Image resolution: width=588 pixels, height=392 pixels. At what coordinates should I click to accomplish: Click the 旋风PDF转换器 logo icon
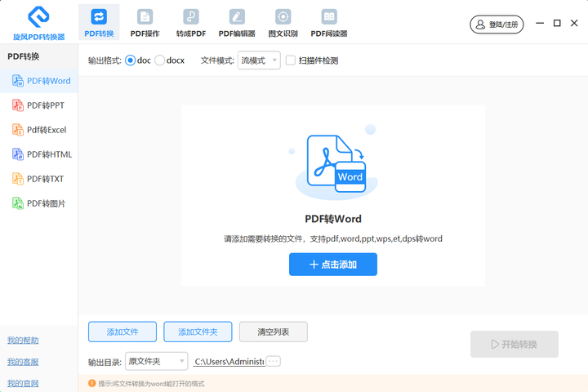(x=38, y=16)
